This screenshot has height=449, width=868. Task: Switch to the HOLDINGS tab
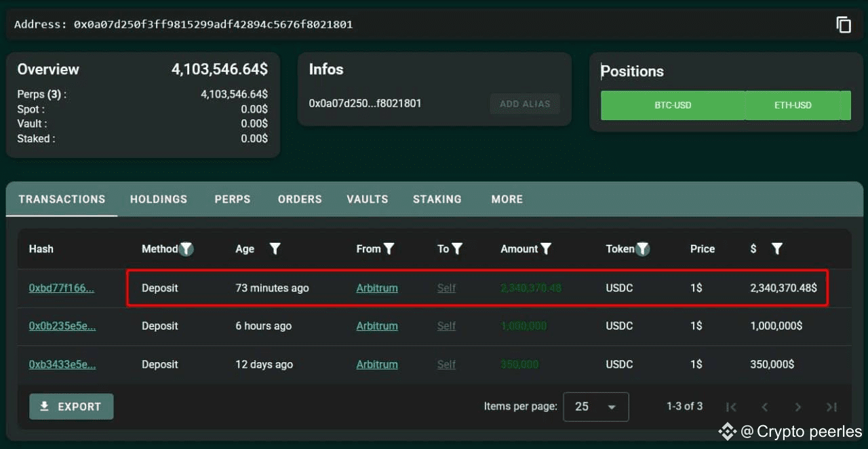tap(159, 199)
